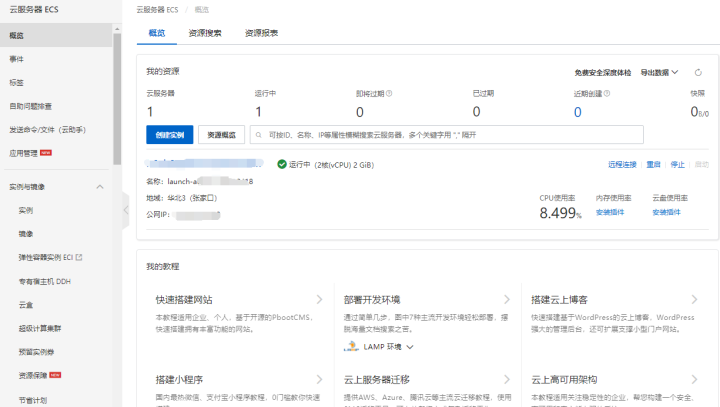This screenshot has width=720, height=407.
Task: Switch to the 资源报表 tab
Action: (261, 33)
